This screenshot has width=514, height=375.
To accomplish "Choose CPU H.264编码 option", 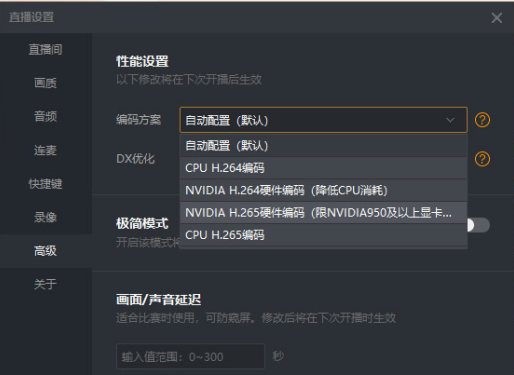I will (323, 168).
